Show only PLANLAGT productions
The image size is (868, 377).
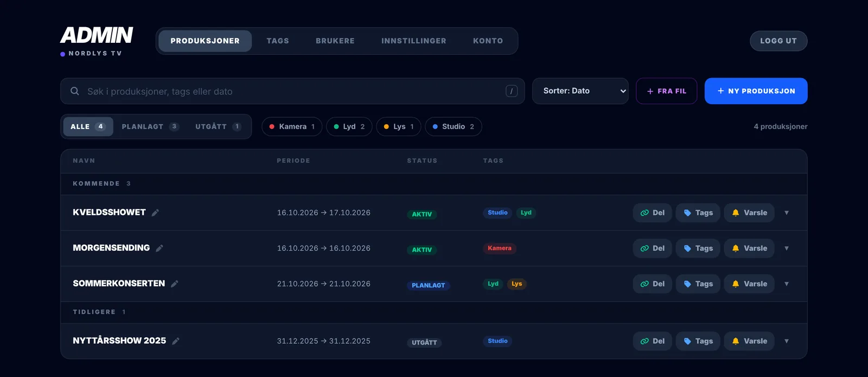150,127
